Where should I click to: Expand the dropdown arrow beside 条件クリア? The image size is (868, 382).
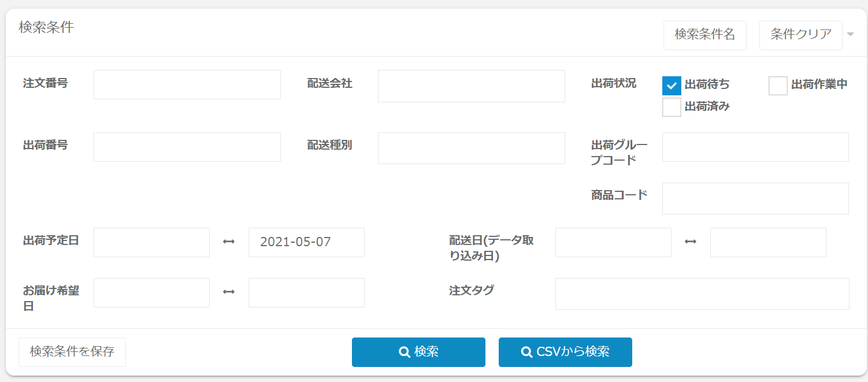pos(850,35)
